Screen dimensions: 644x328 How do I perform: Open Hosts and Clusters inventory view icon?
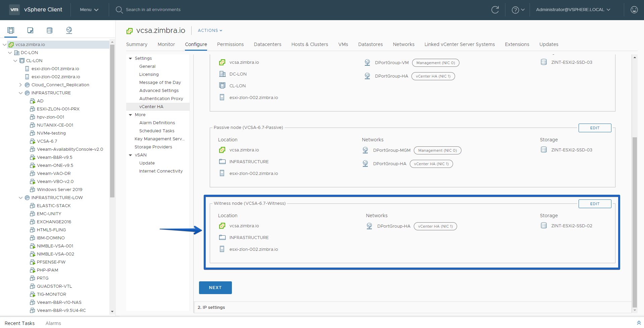11,30
